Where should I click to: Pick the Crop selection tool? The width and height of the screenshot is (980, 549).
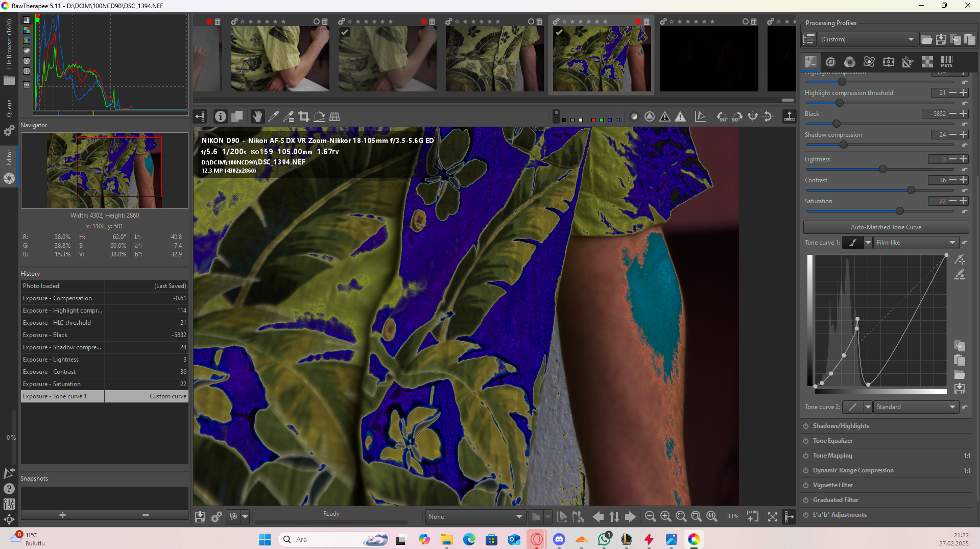[x=304, y=117]
